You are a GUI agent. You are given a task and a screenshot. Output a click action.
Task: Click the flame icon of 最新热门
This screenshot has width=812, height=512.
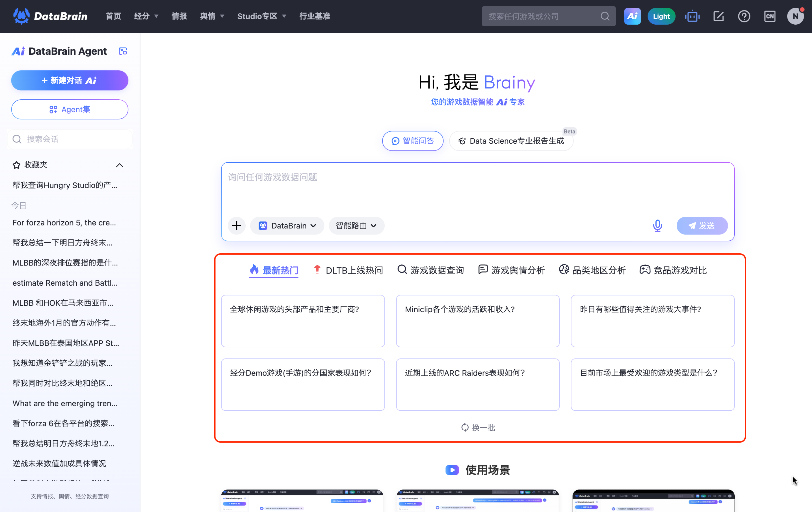[254, 270]
